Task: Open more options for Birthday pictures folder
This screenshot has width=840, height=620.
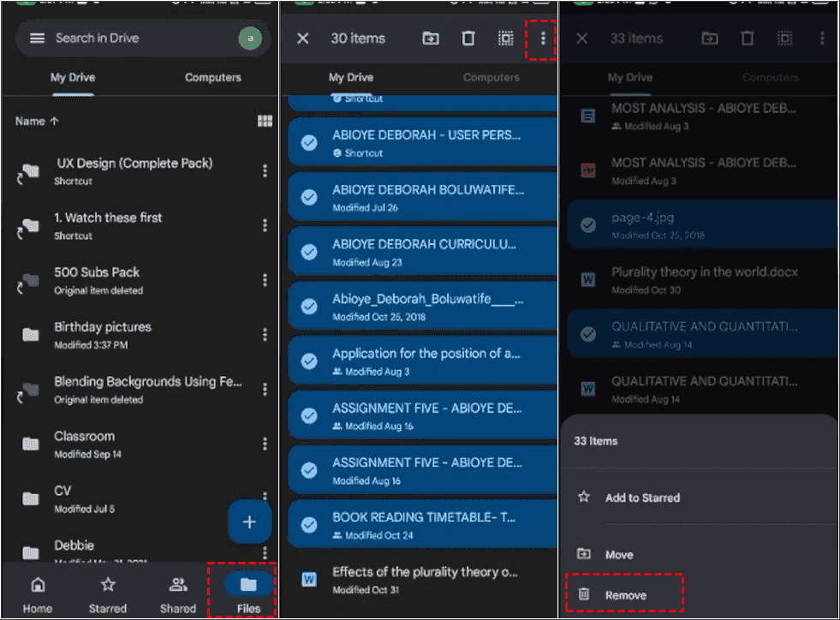Action: coord(265,335)
